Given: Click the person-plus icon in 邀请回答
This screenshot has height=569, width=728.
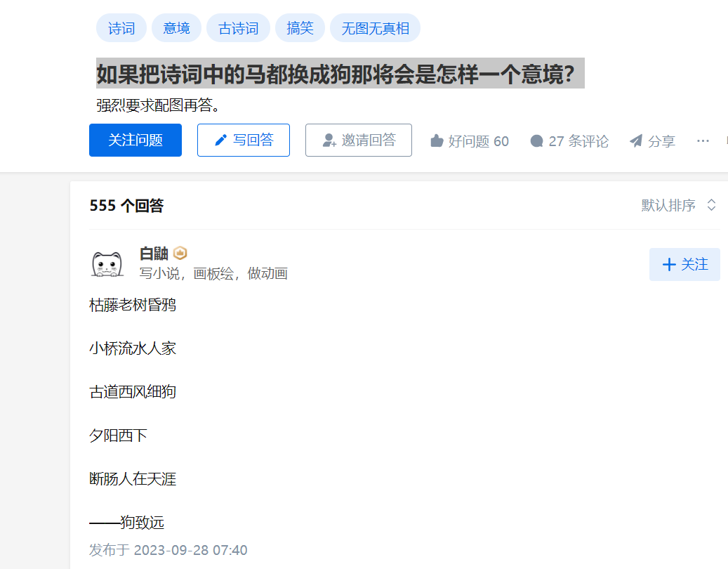Looking at the screenshot, I should coord(329,140).
